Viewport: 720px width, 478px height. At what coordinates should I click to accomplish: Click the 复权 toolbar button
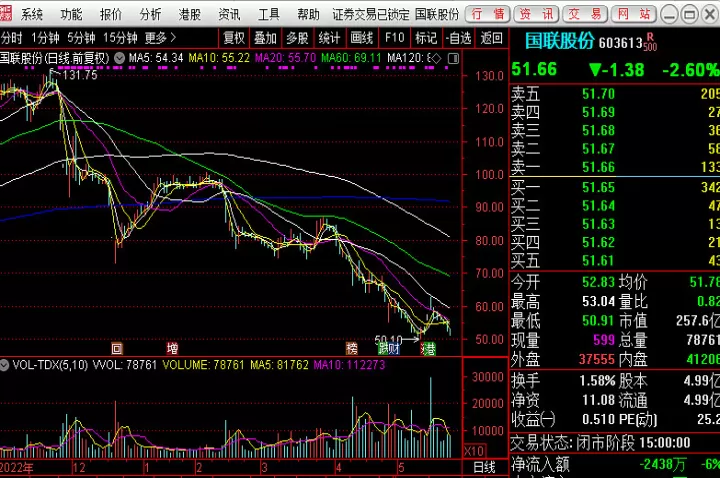pyautogui.click(x=234, y=38)
